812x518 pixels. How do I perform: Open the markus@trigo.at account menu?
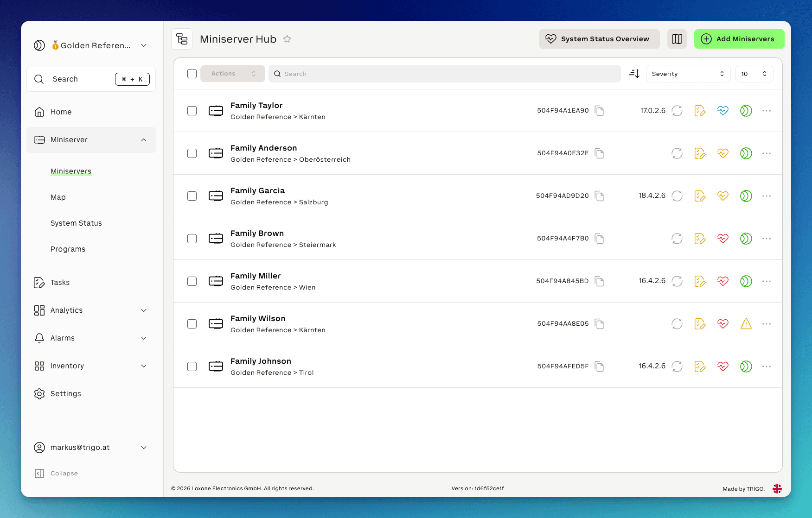(x=91, y=448)
